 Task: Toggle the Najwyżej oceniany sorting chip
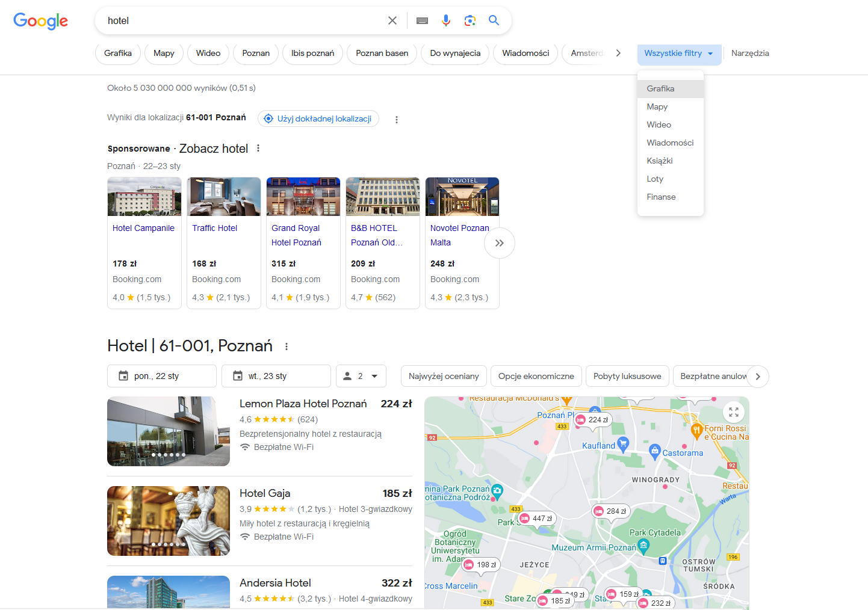click(444, 375)
